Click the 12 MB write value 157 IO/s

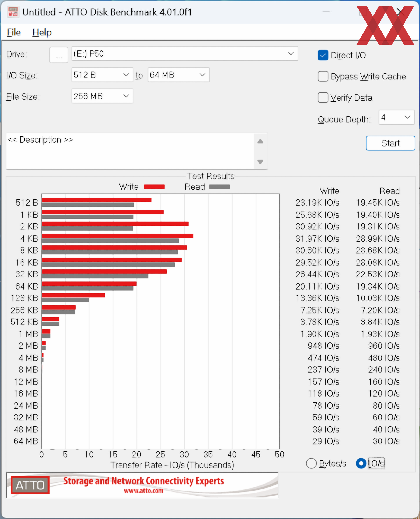click(x=324, y=382)
